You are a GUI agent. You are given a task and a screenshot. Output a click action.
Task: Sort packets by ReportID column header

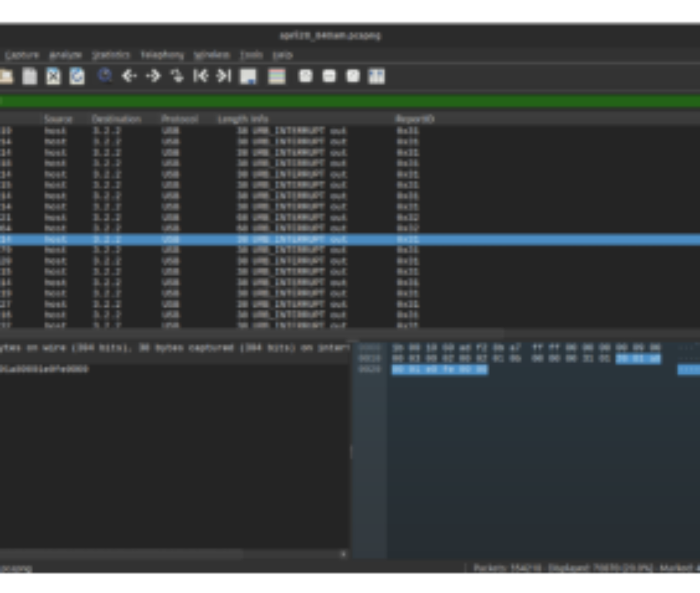[x=415, y=119]
